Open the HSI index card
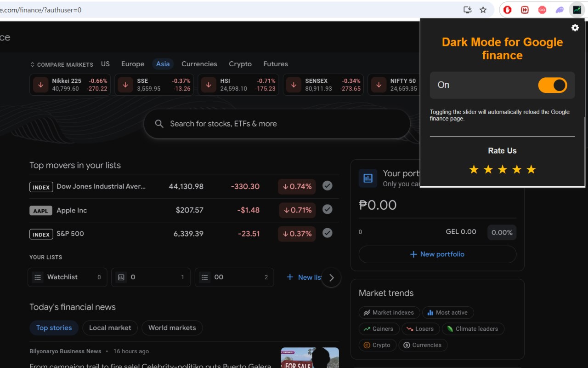This screenshot has width=588, height=368. (x=238, y=85)
